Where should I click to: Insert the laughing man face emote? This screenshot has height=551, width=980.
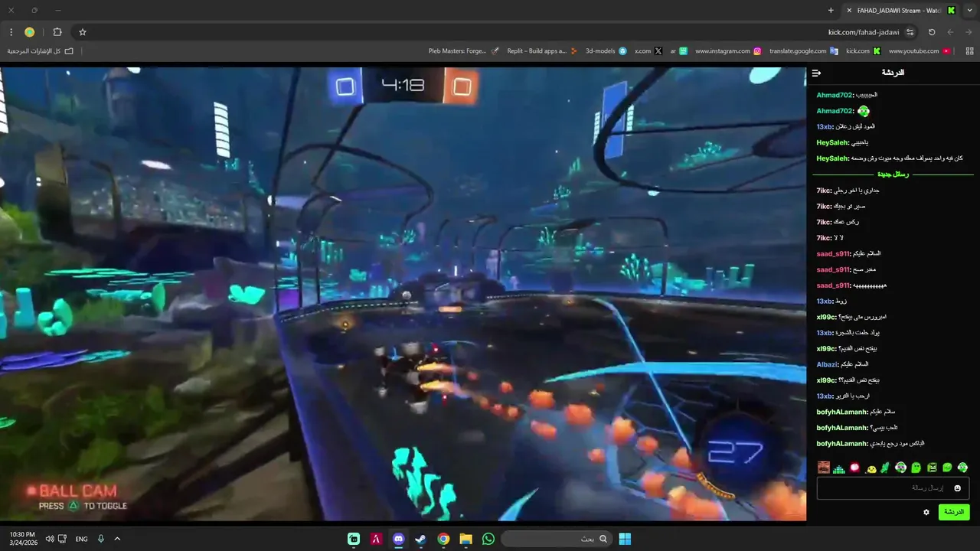tap(824, 468)
